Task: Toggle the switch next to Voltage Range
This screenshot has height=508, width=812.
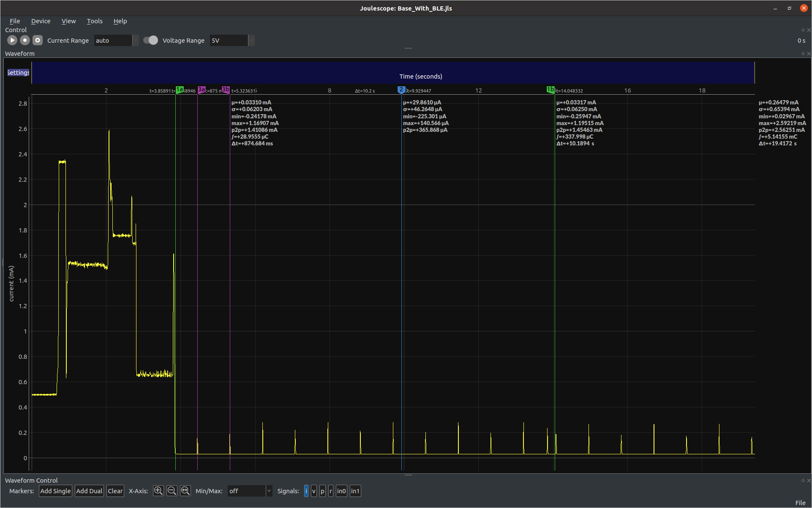Action: pos(150,40)
